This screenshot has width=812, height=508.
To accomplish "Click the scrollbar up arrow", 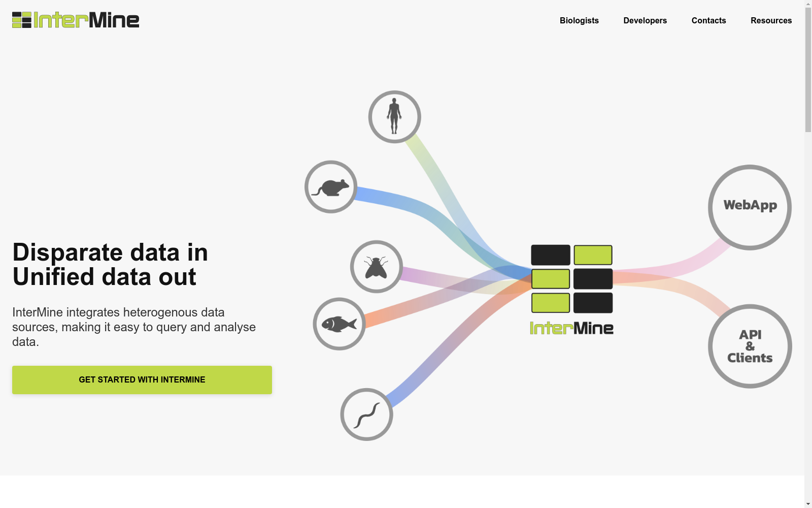I will (x=808, y=4).
